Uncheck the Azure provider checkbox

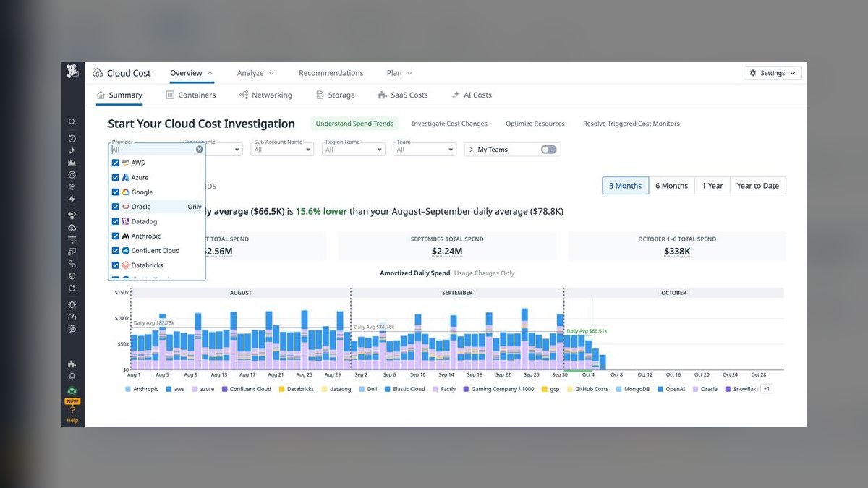click(x=116, y=177)
